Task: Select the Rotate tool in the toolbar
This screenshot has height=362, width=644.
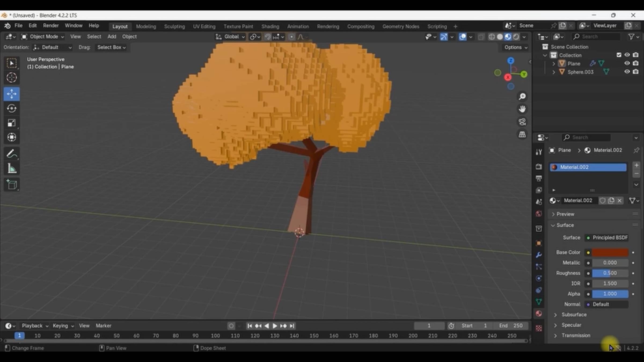Action: (x=12, y=109)
